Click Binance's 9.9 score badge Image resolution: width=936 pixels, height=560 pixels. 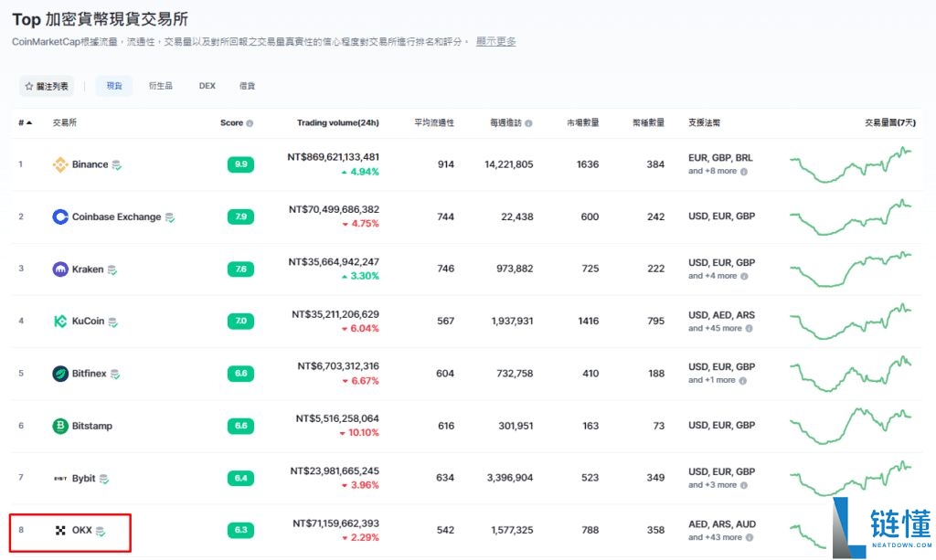240,164
